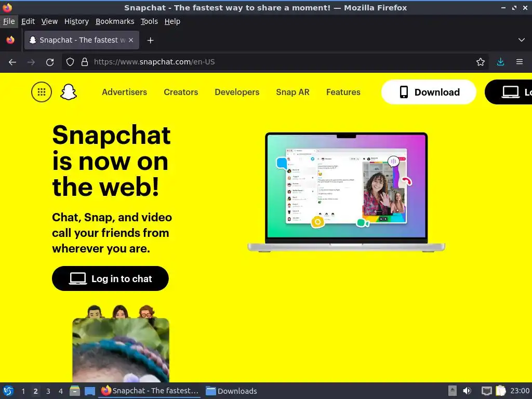This screenshot has width=532, height=399.
Task: Click the network tray icon
Action: point(486,391)
